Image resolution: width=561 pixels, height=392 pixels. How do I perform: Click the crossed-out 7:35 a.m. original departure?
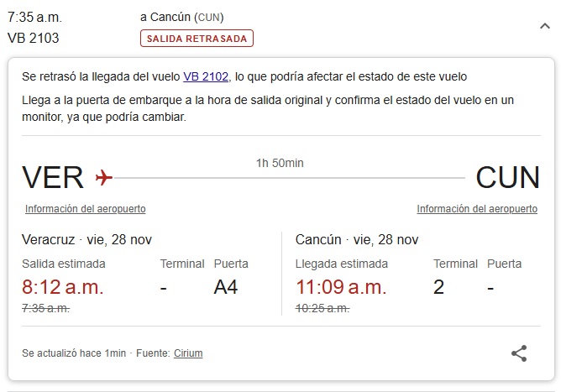coord(45,308)
